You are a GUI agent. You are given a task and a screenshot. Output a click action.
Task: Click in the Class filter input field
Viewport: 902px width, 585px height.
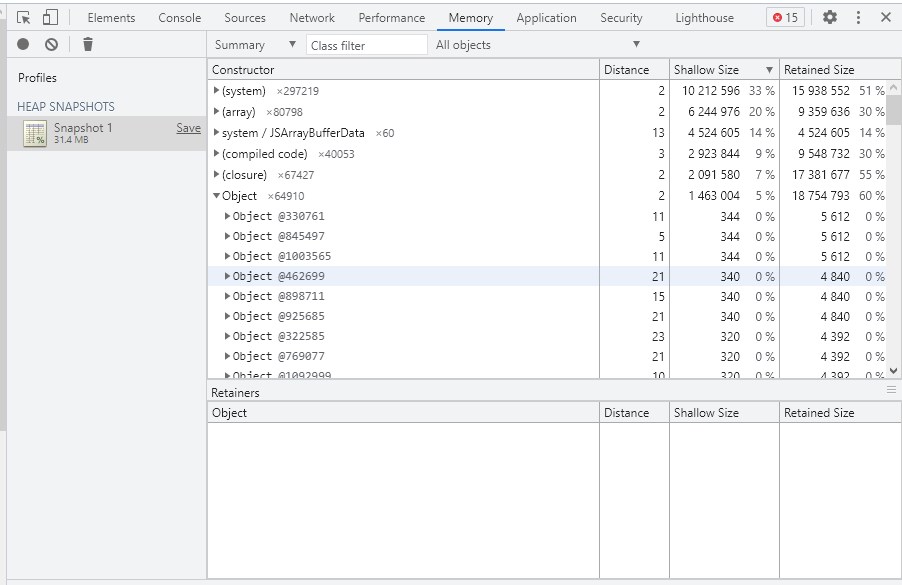click(366, 45)
